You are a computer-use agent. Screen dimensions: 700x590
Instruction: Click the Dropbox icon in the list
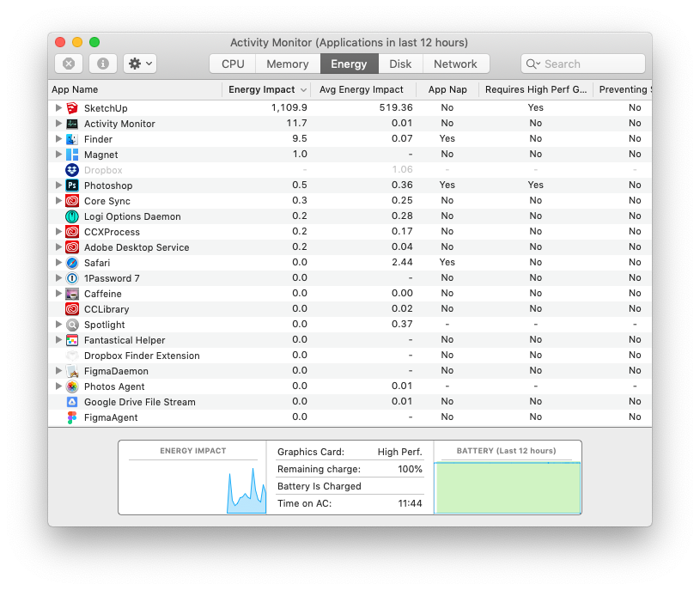(72, 170)
